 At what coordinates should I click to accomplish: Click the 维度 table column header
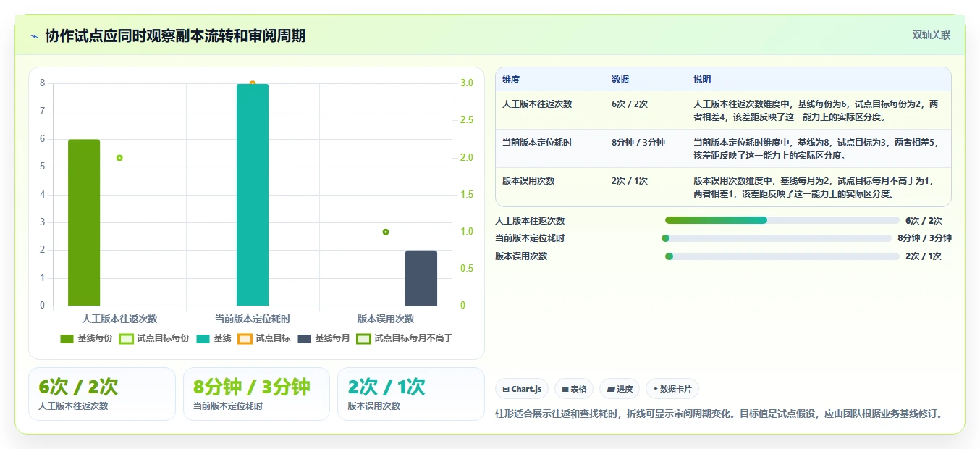coord(511,80)
